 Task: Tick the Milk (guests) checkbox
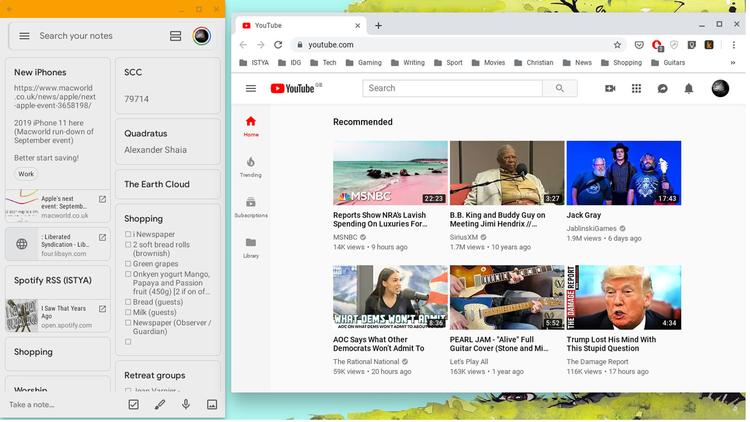pyautogui.click(x=128, y=313)
